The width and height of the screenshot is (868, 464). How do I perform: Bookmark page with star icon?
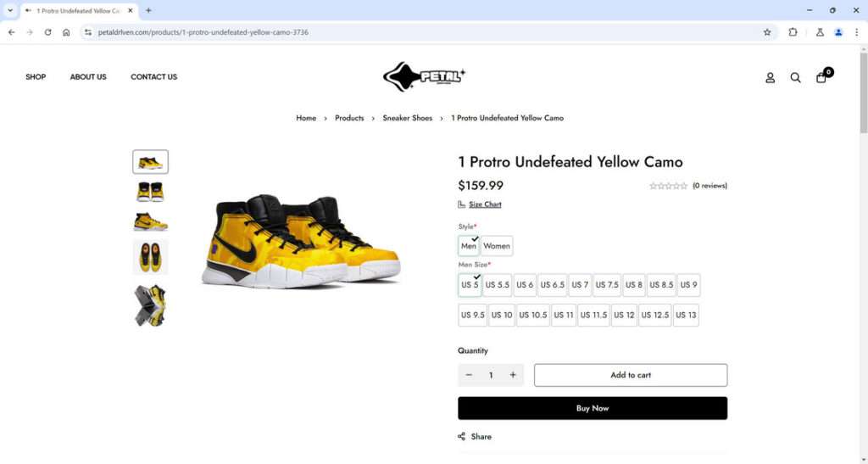point(766,33)
